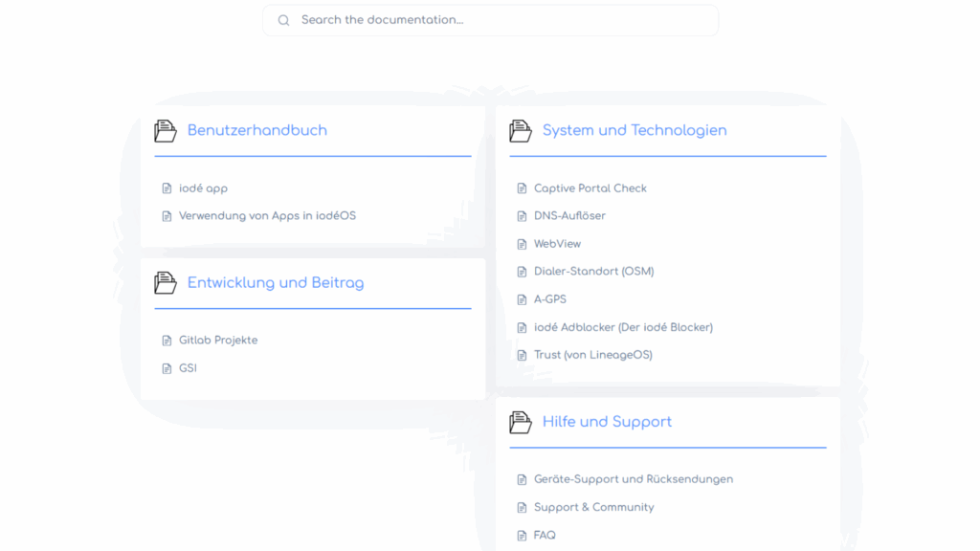Open the DNS-Auflöser article
Screen dimensions: 980x551
click(569, 216)
